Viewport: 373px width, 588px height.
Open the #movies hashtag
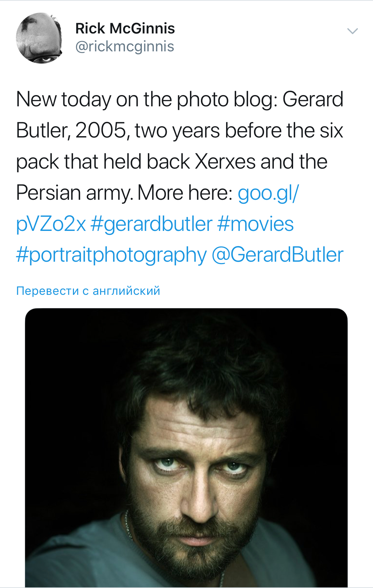tap(255, 224)
